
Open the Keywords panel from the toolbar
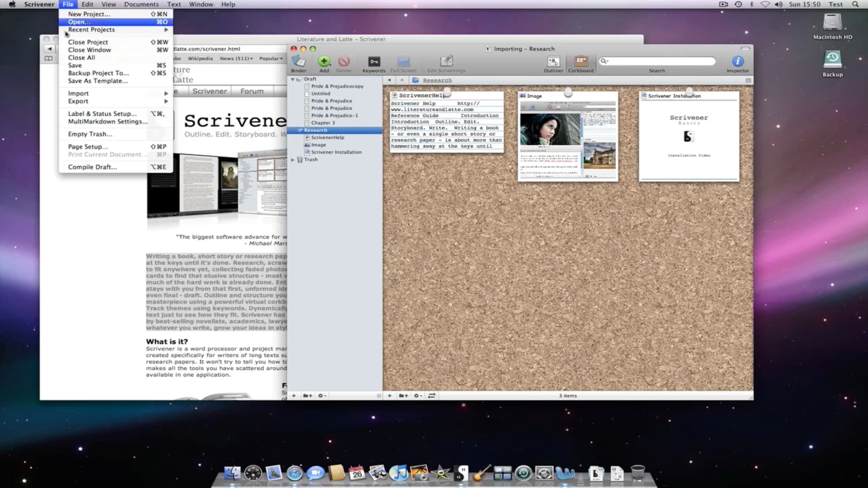pos(374,64)
